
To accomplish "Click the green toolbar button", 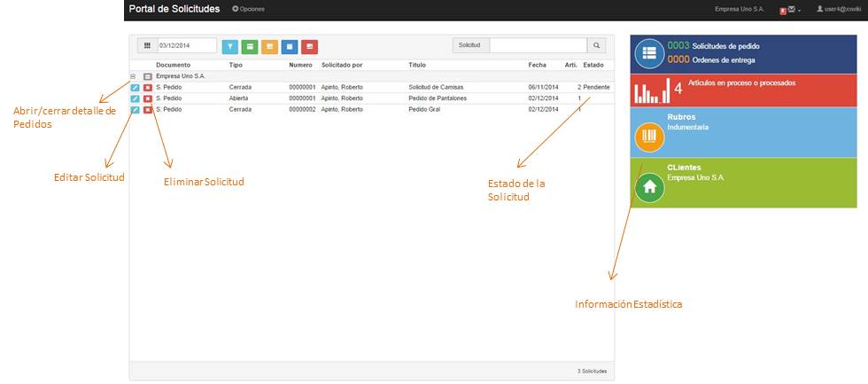I will pyautogui.click(x=250, y=46).
